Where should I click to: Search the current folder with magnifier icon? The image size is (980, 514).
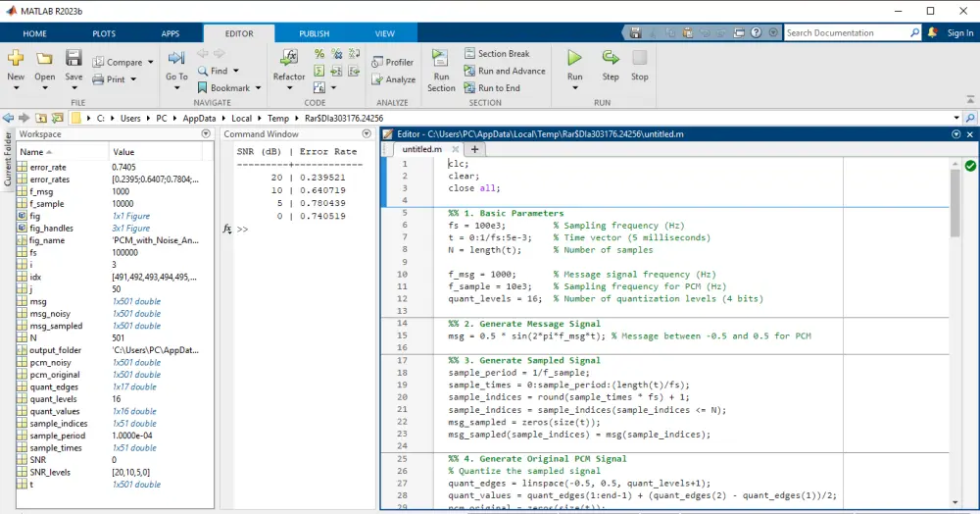[970, 118]
